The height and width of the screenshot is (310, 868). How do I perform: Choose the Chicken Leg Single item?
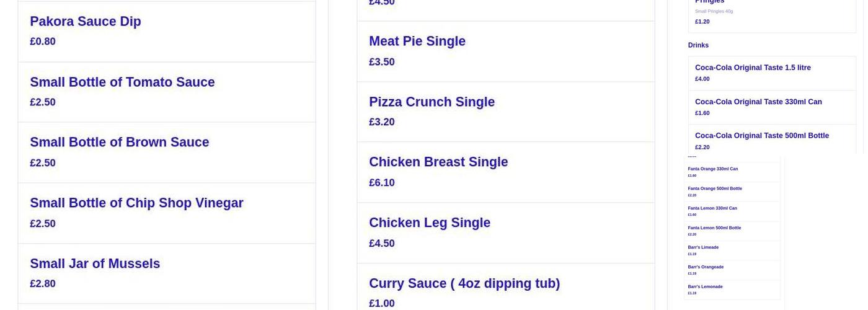pyautogui.click(x=505, y=232)
